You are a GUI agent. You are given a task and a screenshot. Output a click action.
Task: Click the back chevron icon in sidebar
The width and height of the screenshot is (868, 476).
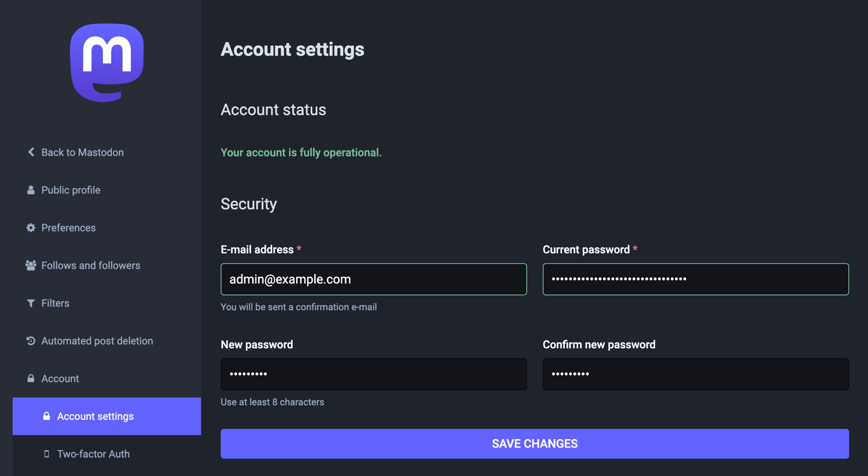pos(31,152)
